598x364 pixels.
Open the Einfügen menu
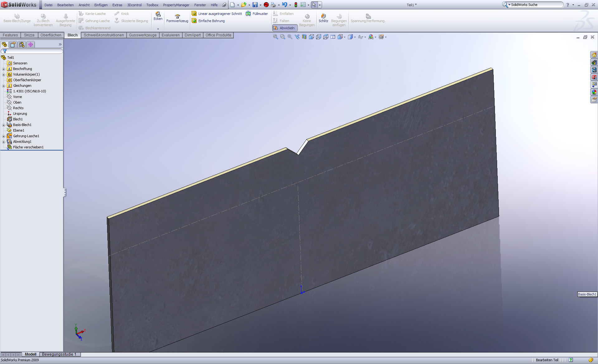(101, 5)
